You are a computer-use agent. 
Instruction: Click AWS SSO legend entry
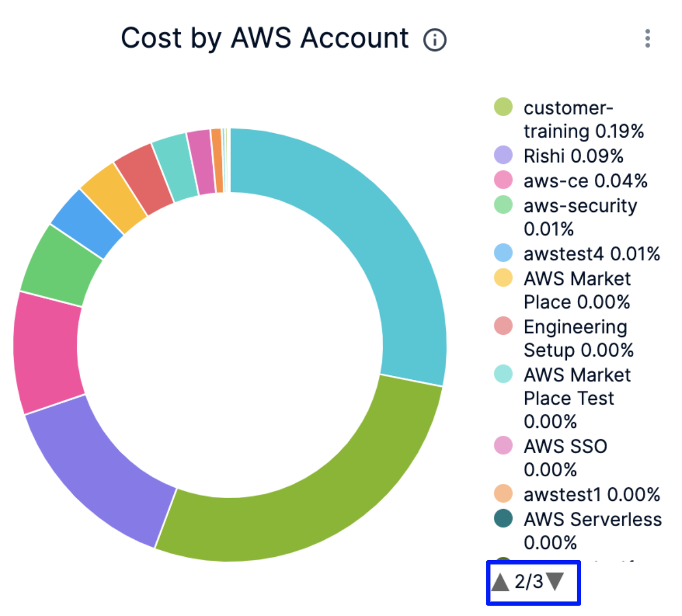[x=565, y=458]
